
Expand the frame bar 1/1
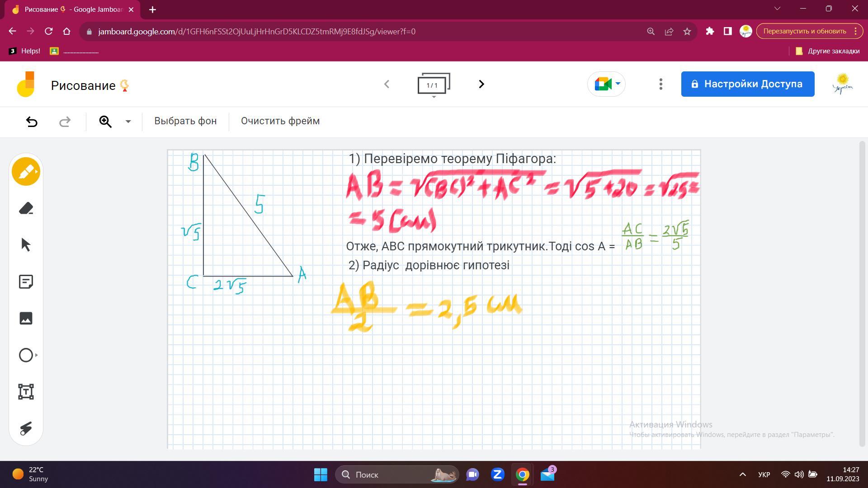pyautogui.click(x=433, y=85)
